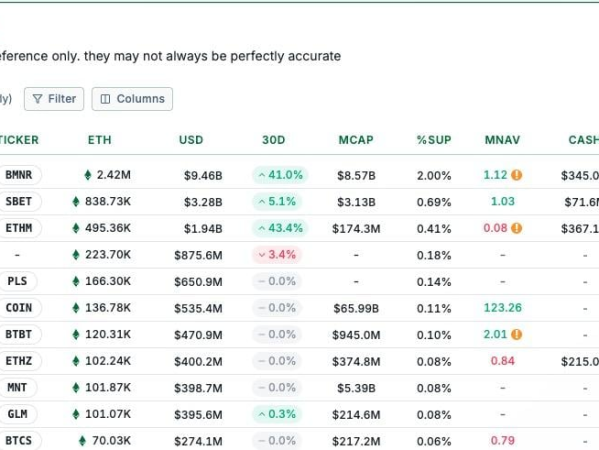This screenshot has width=599, height=450.
Task: Click the warning icon beside MNAV 1.12
Action: click(516, 175)
